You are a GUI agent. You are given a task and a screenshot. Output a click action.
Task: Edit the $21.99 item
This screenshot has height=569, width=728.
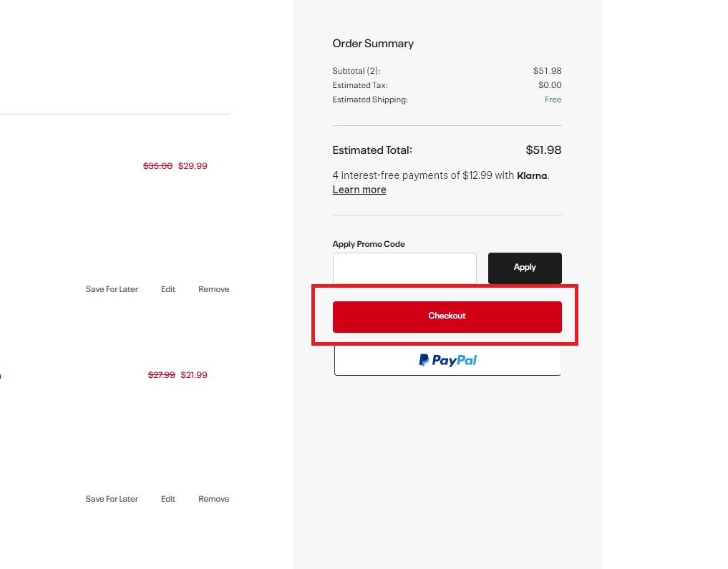pos(168,499)
